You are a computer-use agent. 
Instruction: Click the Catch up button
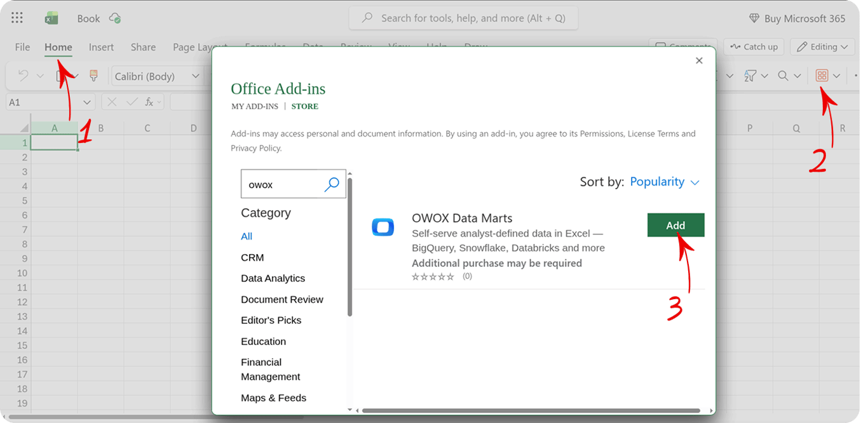click(754, 47)
